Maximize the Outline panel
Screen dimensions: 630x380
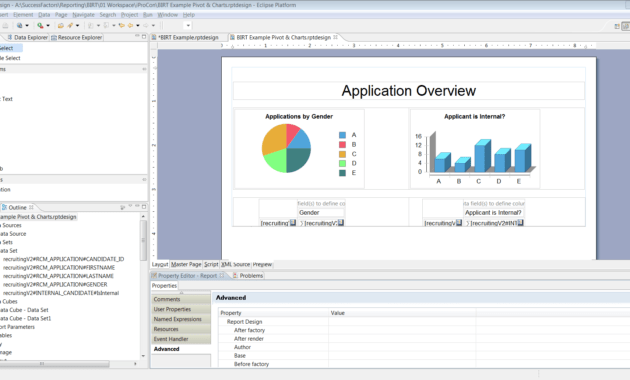tap(144, 206)
